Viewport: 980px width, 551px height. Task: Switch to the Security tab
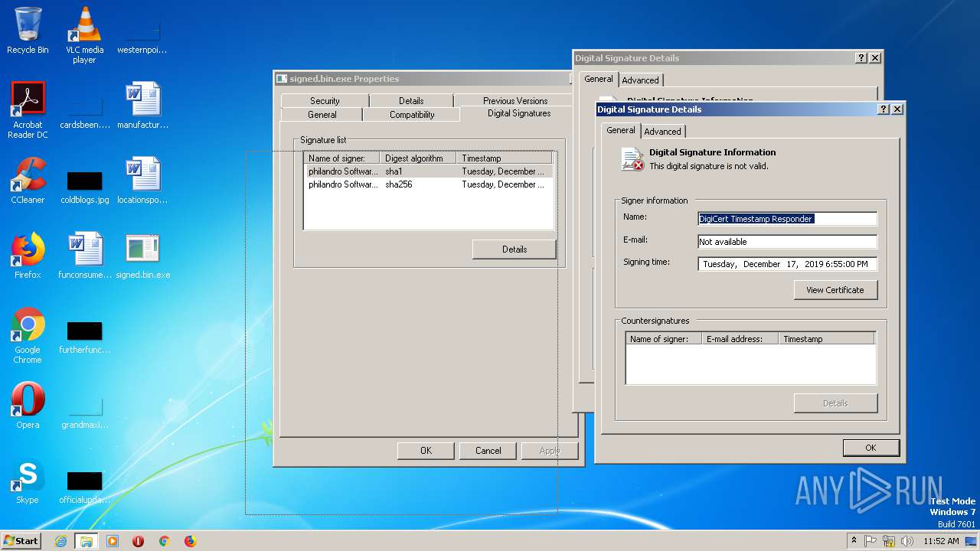click(x=325, y=100)
